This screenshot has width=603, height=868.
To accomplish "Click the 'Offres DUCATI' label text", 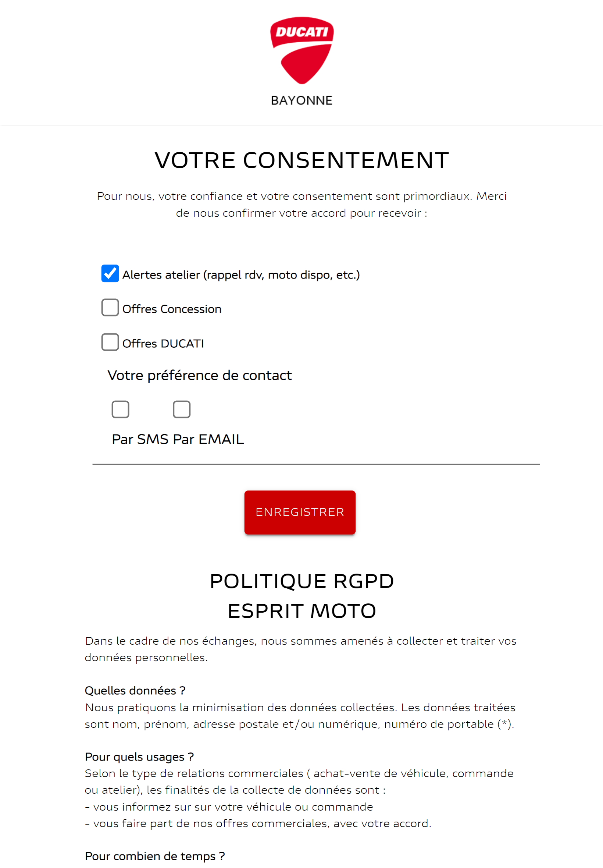I will 163,344.
